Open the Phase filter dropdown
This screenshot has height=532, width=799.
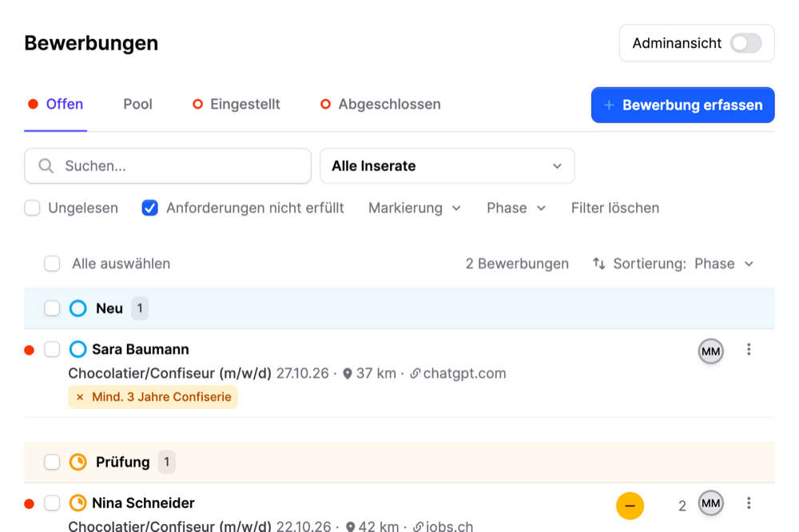click(x=516, y=208)
